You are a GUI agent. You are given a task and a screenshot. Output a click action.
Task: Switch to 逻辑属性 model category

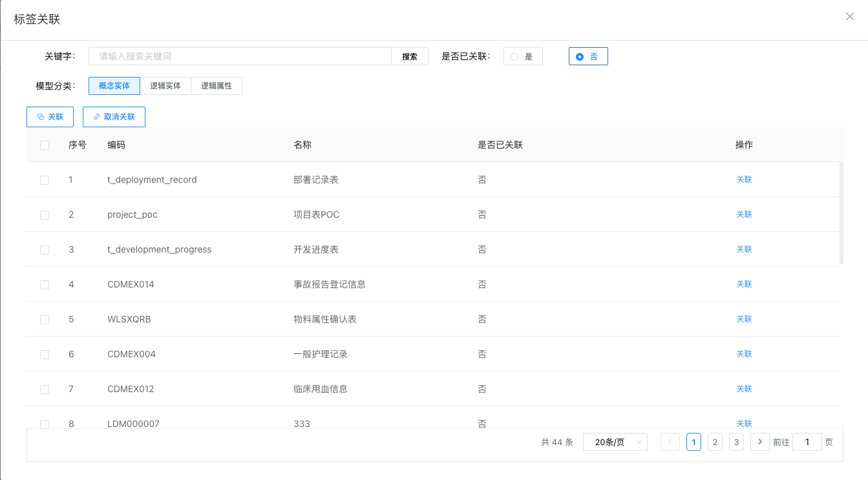pos(217,86)
